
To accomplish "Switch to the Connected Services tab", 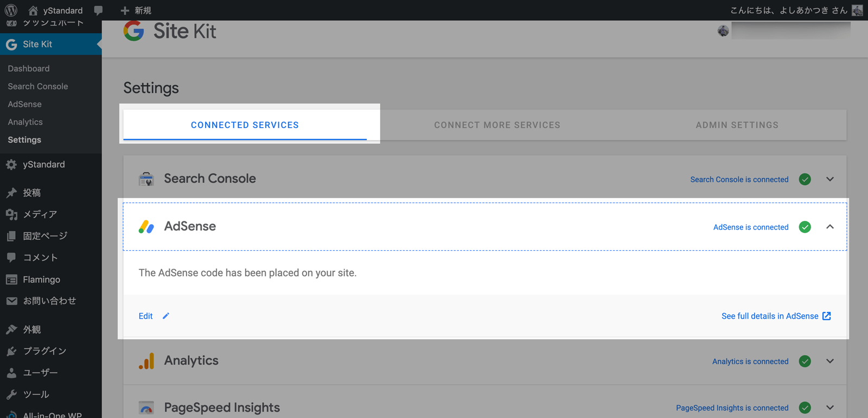I will click(245, 125).
